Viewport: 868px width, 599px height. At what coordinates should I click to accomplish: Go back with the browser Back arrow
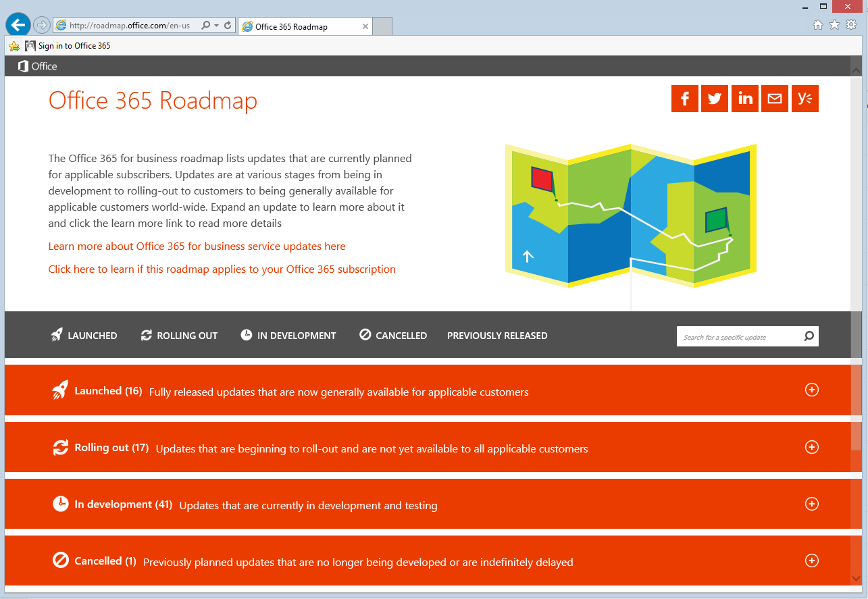tap(18, 26)
